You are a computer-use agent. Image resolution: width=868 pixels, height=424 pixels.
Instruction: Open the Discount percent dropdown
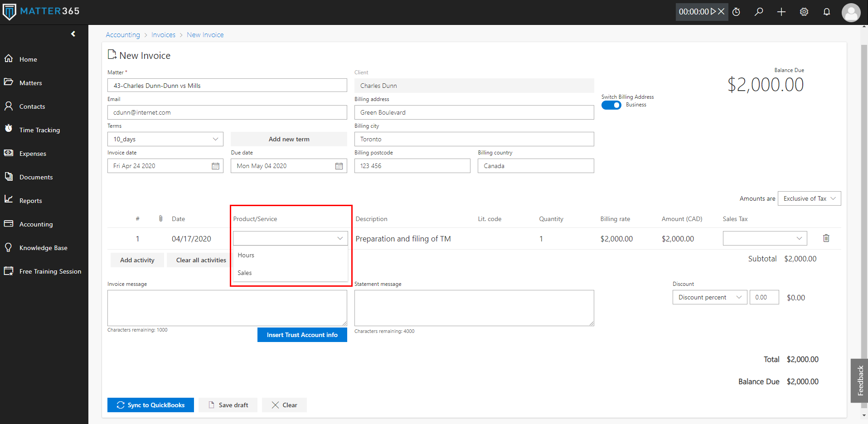(x=710, y=297)
